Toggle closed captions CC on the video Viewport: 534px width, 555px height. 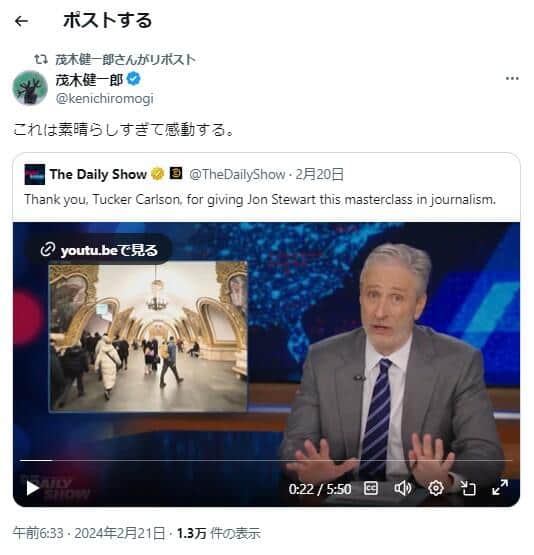coord(371,489)
